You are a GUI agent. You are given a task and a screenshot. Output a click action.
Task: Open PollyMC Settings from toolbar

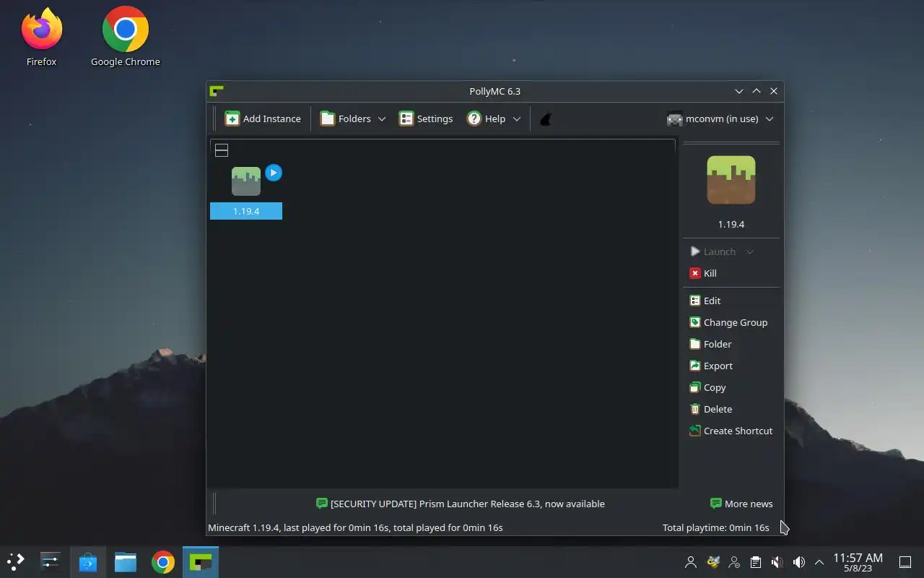(426, 118)
